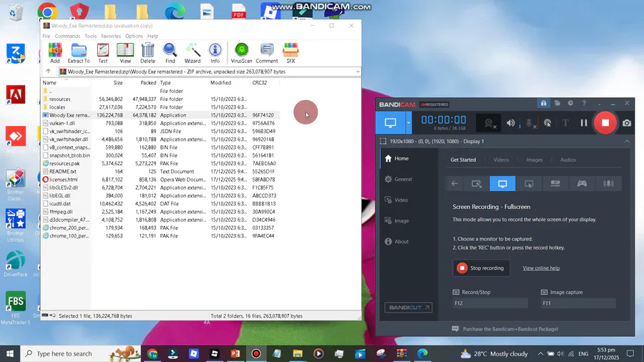644x362 pixels.
Task: Select audio-only recording mode icon
Action: 608,183
